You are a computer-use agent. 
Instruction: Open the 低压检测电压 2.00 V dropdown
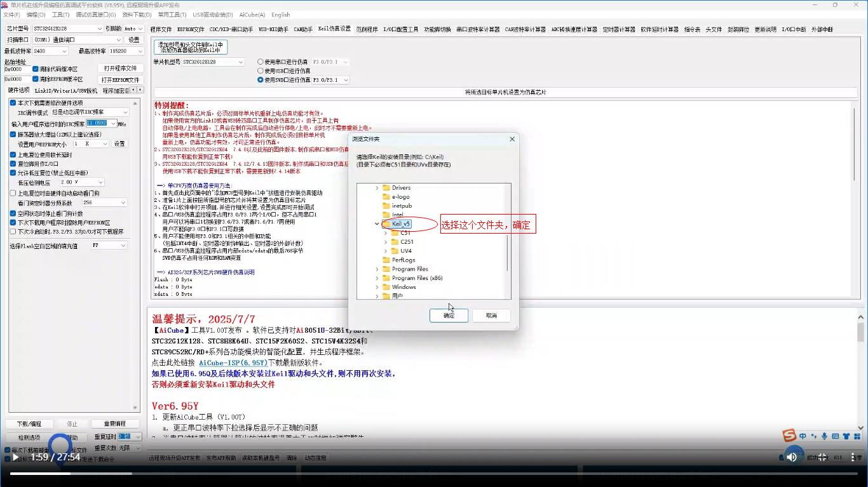pyautogui.click(x=81, y=182)
